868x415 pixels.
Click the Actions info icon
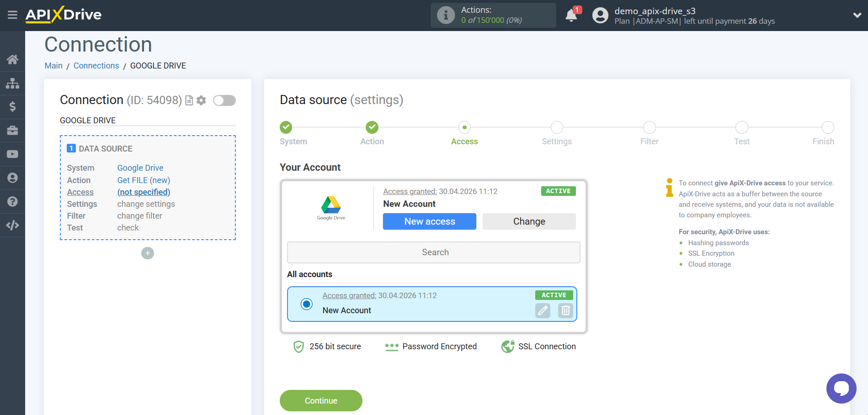(x=446, y=15)
